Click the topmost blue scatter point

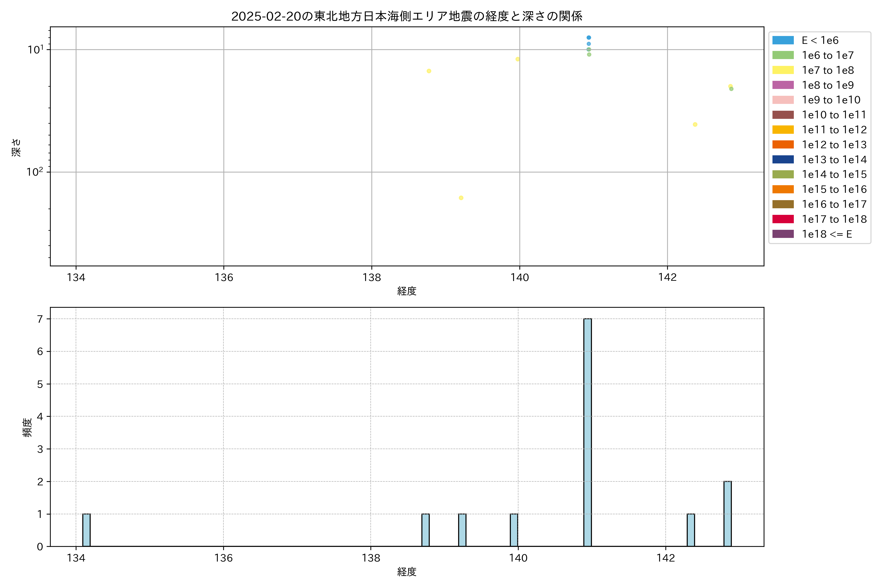[589, 37]
